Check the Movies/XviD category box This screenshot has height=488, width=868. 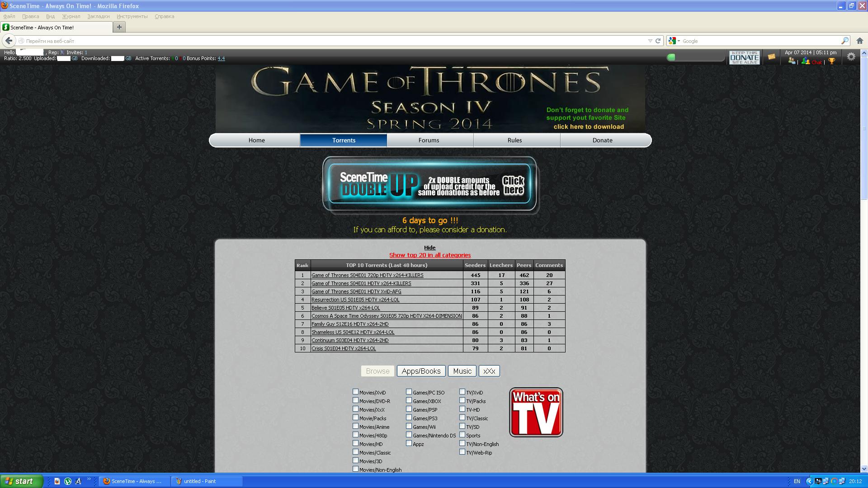[x=355, y=392]
